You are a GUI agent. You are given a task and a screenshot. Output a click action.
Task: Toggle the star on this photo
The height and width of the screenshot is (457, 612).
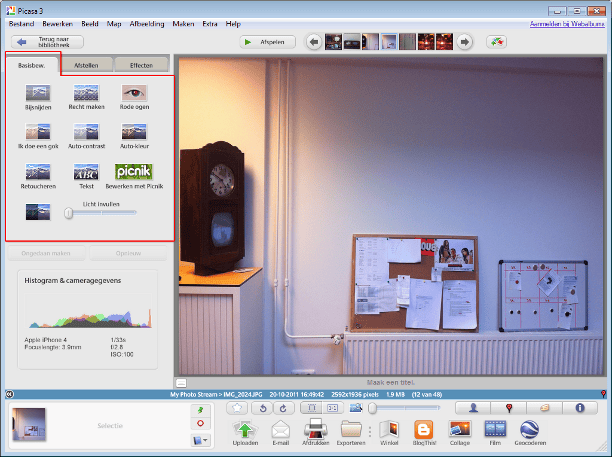point(237,408)
